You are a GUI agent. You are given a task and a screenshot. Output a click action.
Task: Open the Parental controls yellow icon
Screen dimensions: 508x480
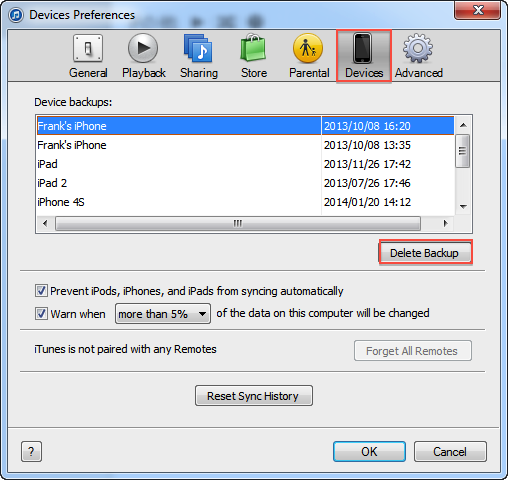(x=308, y=48)
